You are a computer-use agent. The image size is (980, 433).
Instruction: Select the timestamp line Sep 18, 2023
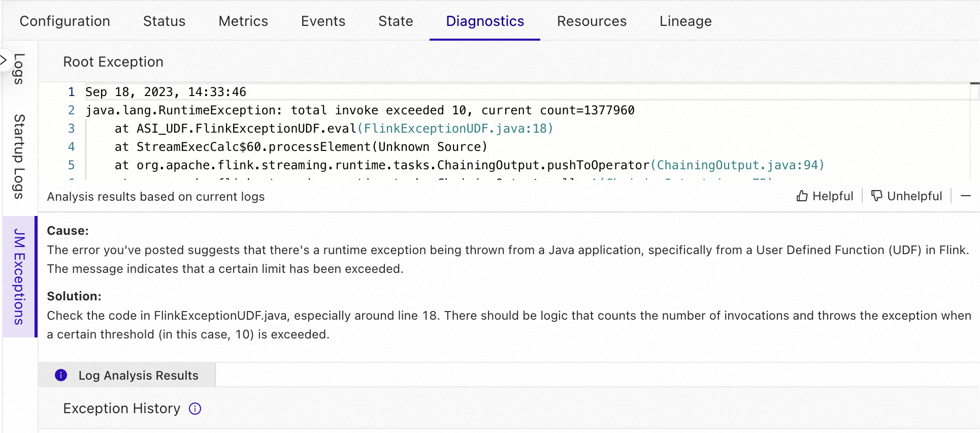pyautogui.click(x=166, y=92)
